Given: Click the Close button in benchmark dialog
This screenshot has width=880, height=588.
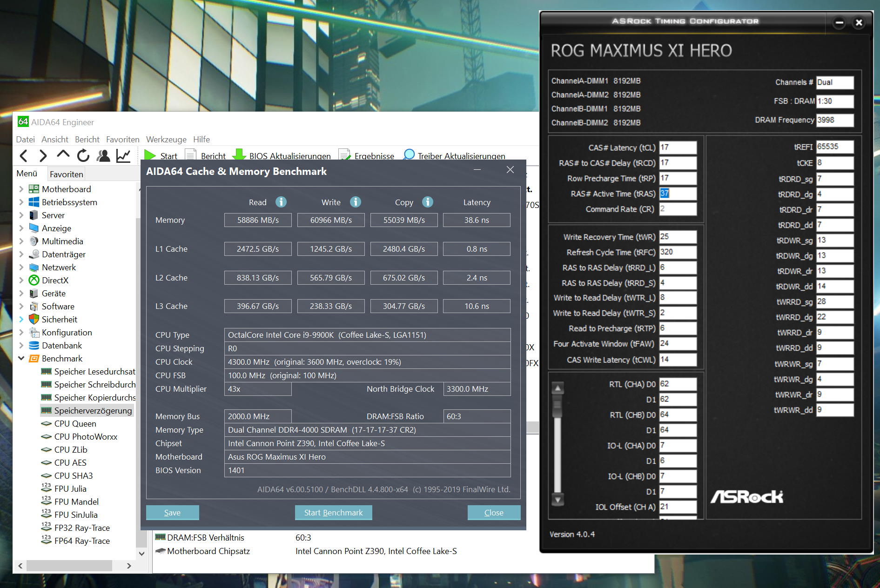Looking at the screenshot, I should click(494, 513).
